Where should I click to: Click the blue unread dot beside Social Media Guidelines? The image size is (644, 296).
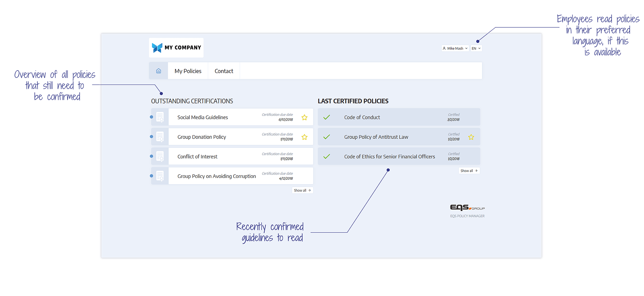151,117
